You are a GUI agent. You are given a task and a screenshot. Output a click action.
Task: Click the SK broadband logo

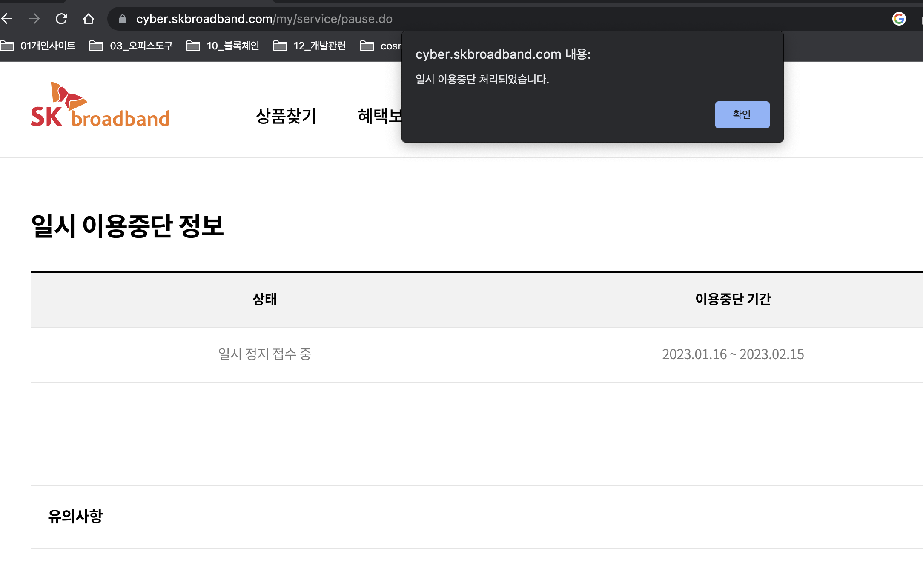100,105
